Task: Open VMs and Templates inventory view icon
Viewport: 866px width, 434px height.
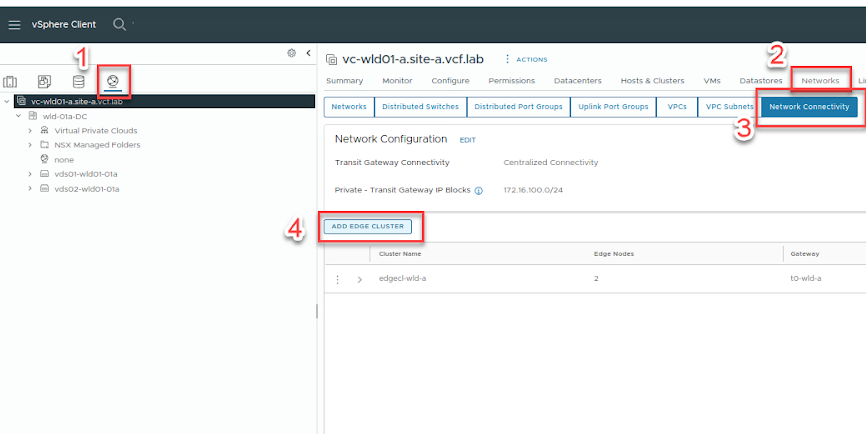Action: [x=44, y=82]
